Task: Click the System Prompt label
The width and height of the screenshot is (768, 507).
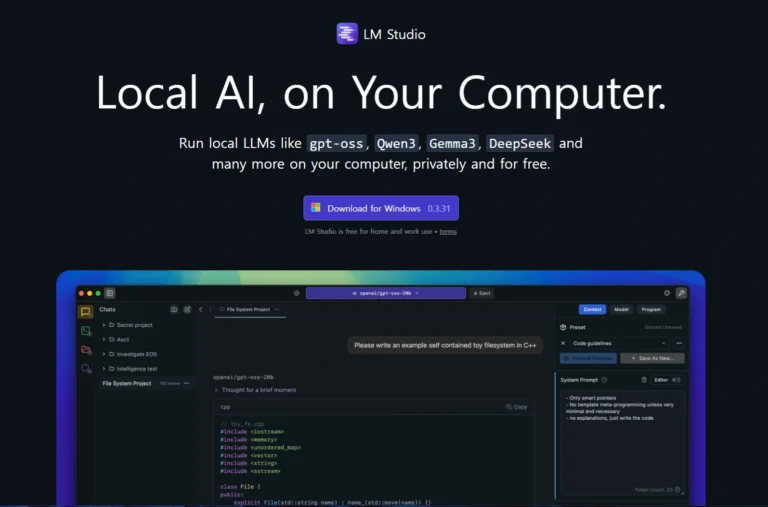Action: point(579,380)
